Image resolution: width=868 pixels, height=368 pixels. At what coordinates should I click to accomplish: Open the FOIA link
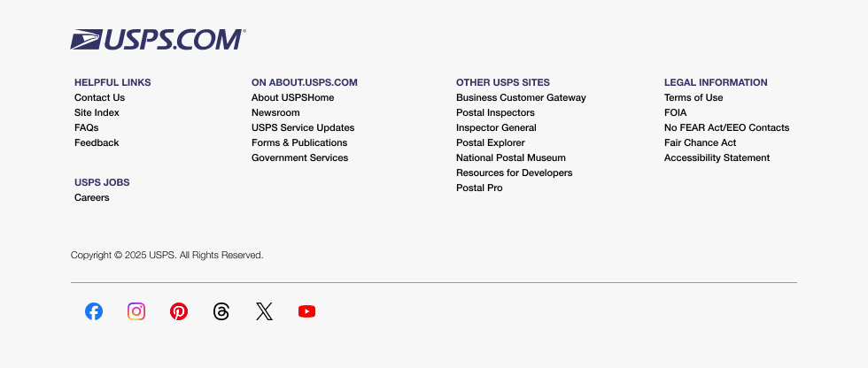coord(675,112)
